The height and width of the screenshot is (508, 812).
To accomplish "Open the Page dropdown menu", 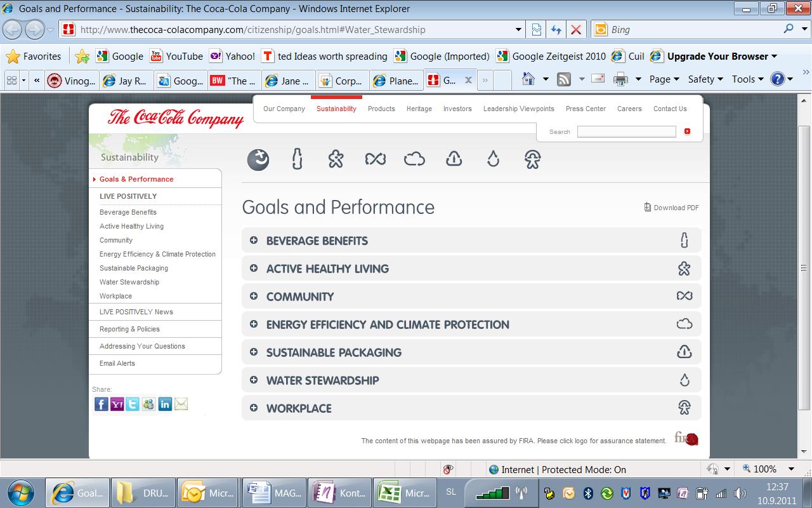I will pos(664,79).
